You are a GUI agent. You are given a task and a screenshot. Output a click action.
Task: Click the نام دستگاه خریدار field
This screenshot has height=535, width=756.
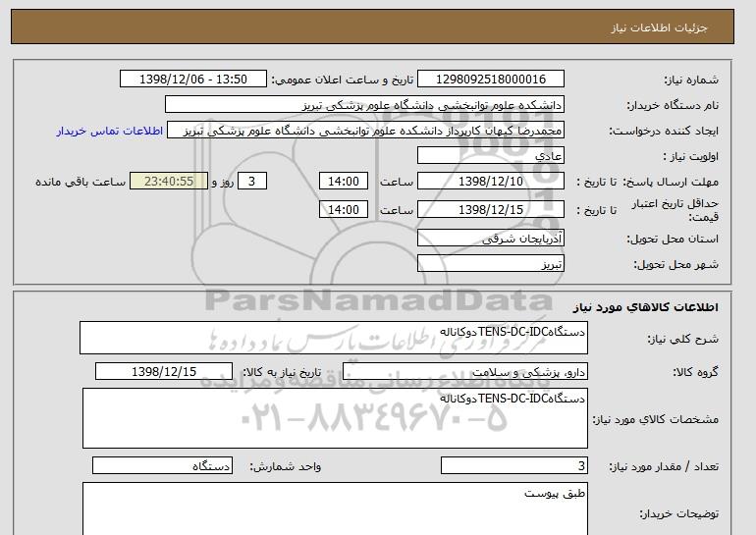[364, 105]
